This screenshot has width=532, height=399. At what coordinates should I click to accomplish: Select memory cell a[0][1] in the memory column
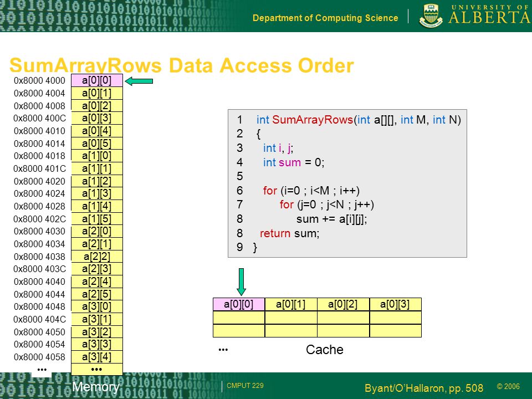pos(96,93)
